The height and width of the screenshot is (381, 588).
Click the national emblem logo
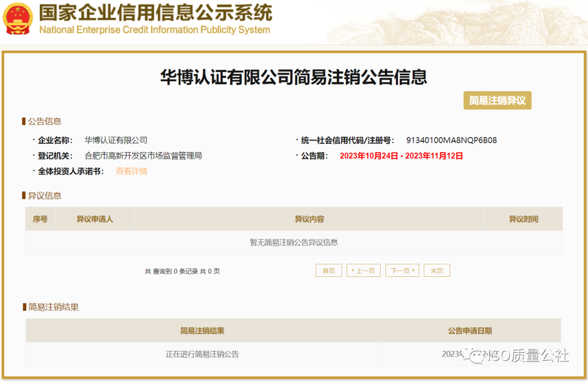pyautogui.click(x=17, y=19)
